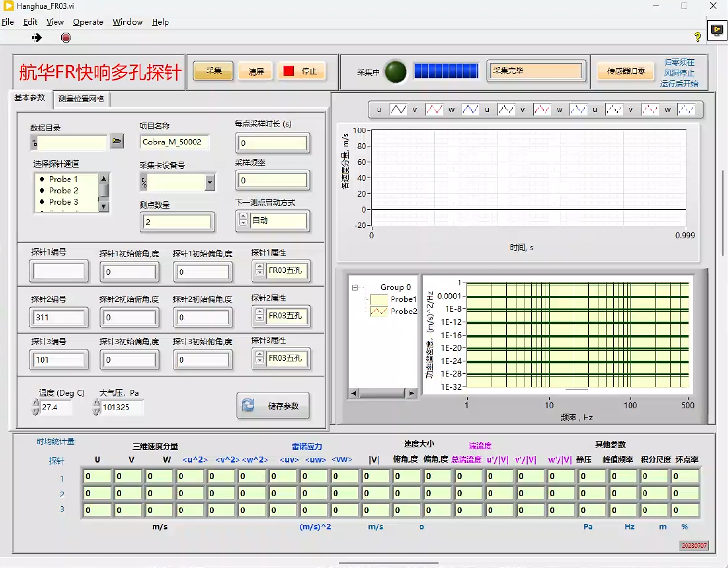Click the folder browse icon for 数据目录

[117, 141]
